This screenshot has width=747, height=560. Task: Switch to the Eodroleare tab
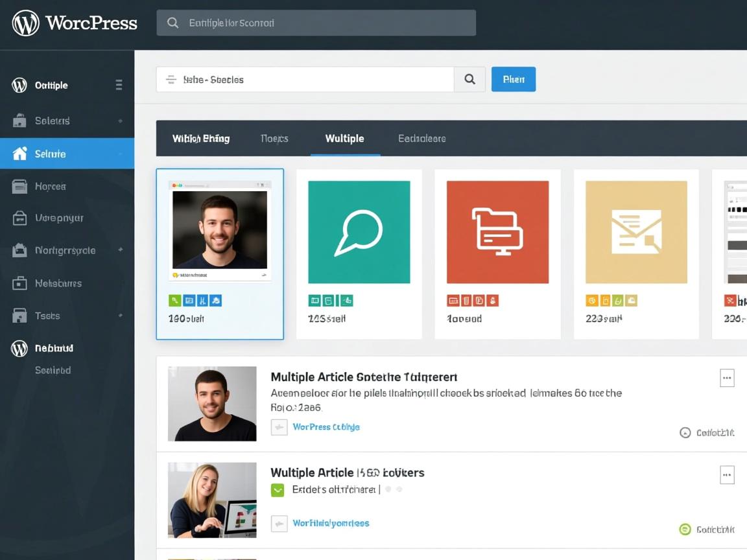coord(421,139)
